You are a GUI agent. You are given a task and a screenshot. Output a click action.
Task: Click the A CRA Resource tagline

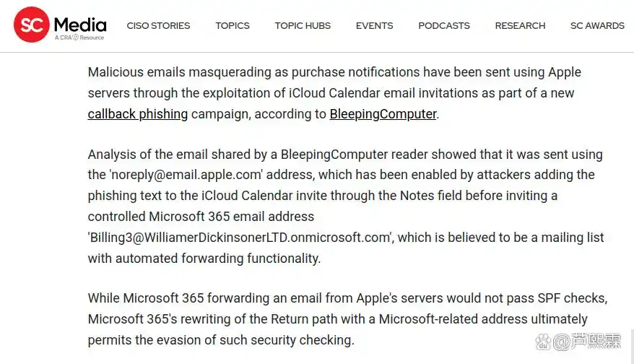click(79, 38)
